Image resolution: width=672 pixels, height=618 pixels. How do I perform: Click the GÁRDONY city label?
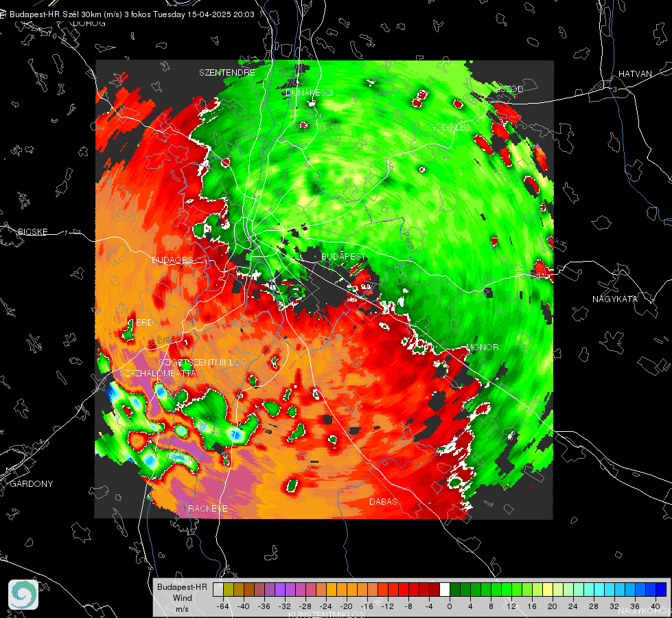tap(32, 484)
